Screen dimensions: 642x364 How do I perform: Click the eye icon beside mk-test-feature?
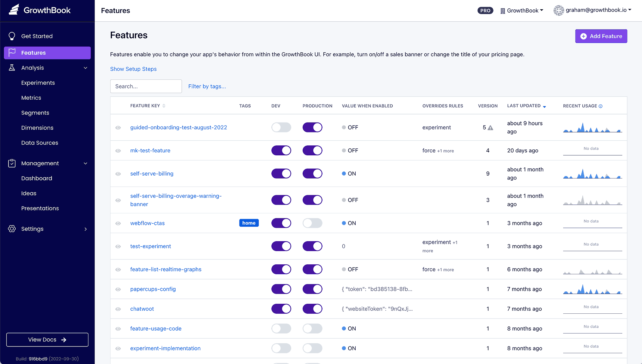(118, 151)
